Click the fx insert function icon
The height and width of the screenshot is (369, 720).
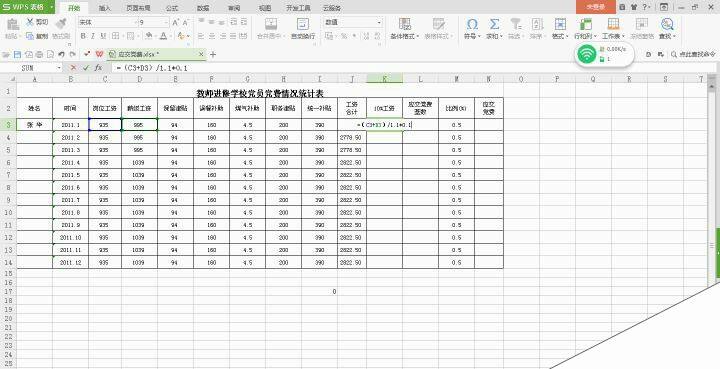(98, 68)
